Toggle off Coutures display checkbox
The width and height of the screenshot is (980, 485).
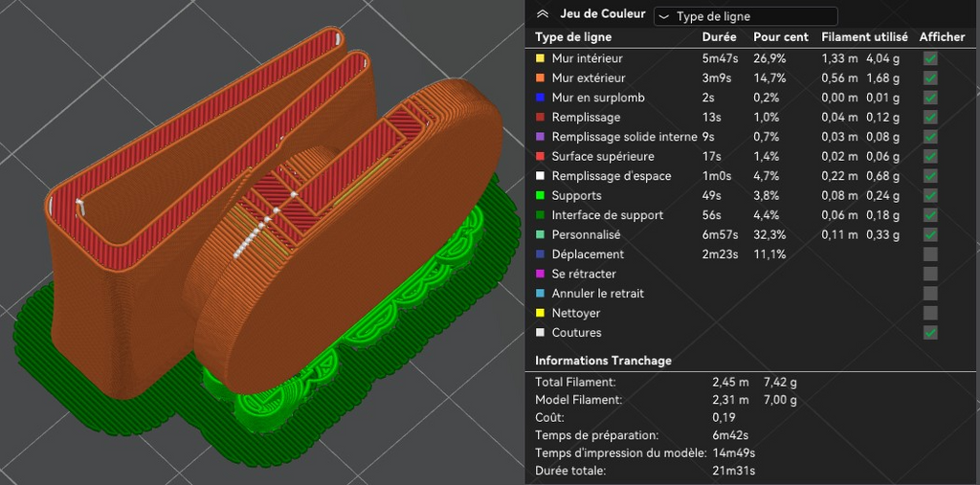(930, 333)
